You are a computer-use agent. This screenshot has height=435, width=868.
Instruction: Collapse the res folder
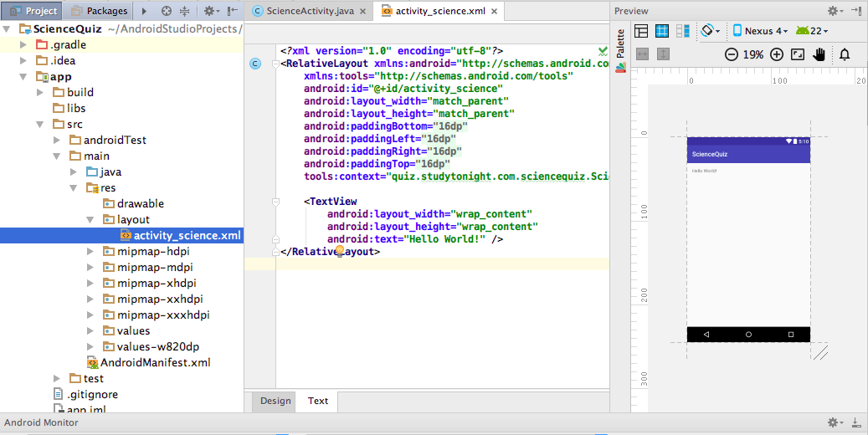point(73,188)
